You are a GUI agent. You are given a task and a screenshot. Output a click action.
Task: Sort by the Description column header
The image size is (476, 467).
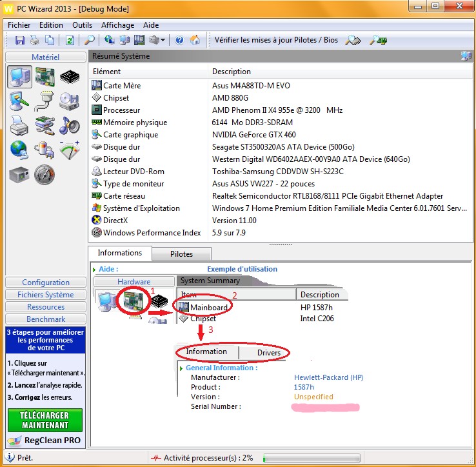[x=341, y=72]
